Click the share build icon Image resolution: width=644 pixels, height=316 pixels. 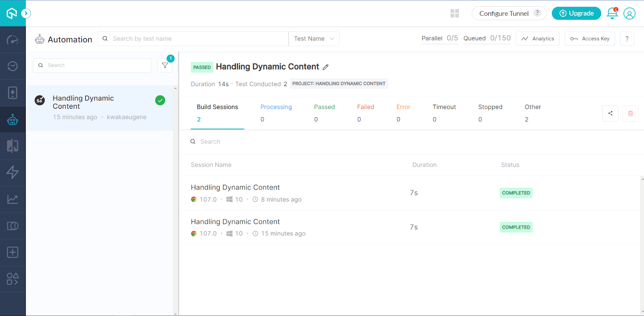pyautogui.click(x=610, y=113)
